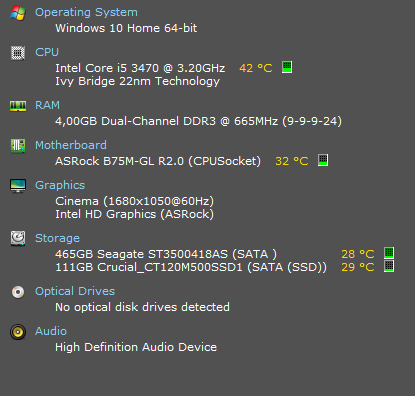Click the Windows logo Operating System icon

pyautogui.click(x=18, y=13)
